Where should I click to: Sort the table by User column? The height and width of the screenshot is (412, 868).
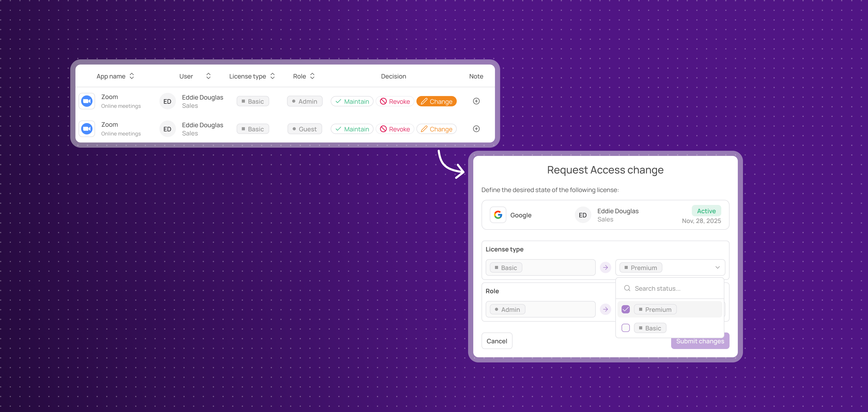point(208,76)
